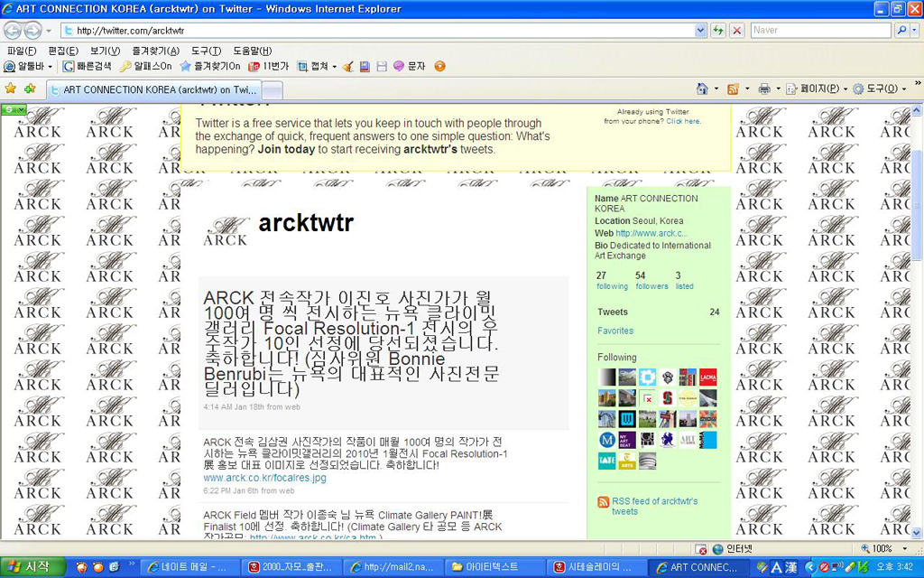Select the LACMA avatar in Following

[708, 378]
